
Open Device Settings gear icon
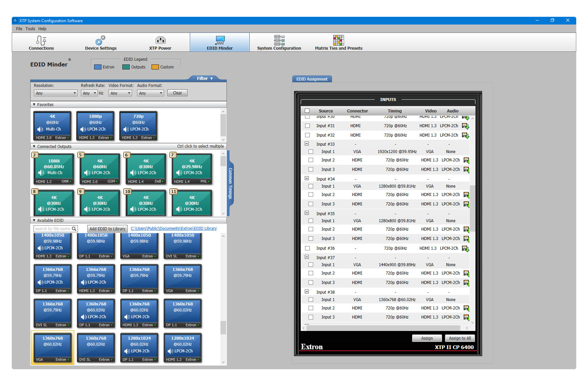coord(100,41)
